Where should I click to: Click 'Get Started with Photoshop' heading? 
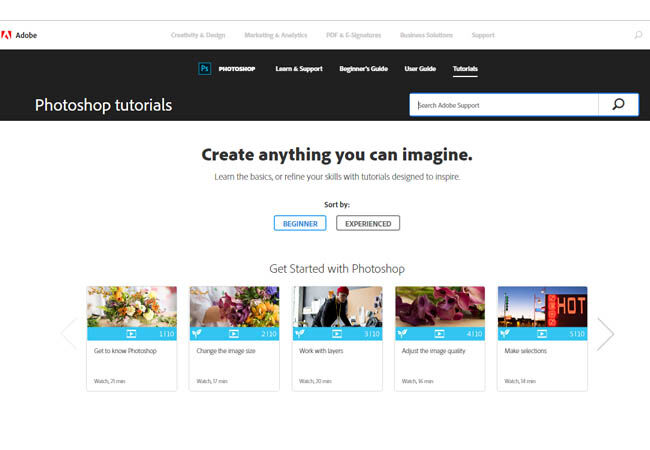click(x=337, y=269)
